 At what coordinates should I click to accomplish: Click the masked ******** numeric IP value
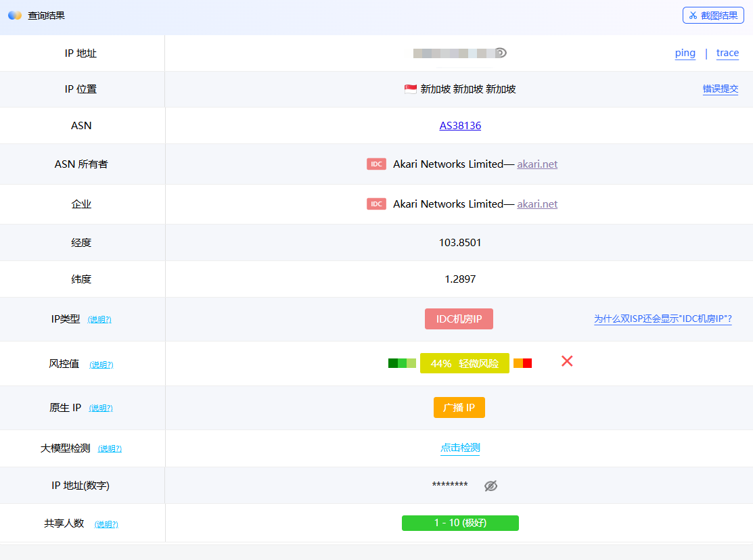pos(450,485)
